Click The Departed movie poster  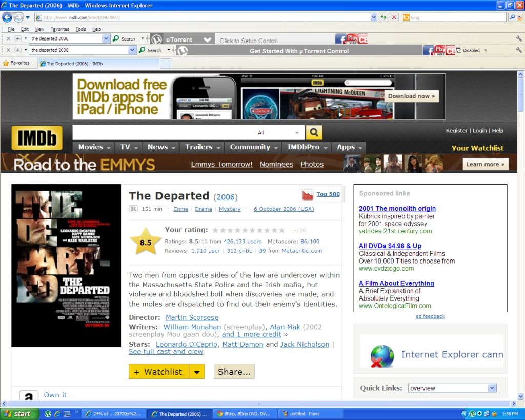click(66, 266)
